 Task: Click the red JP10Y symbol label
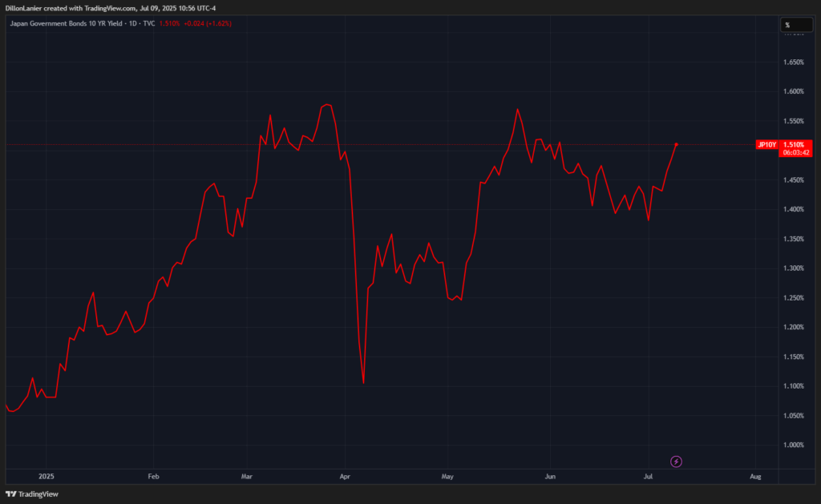(766, 145)
